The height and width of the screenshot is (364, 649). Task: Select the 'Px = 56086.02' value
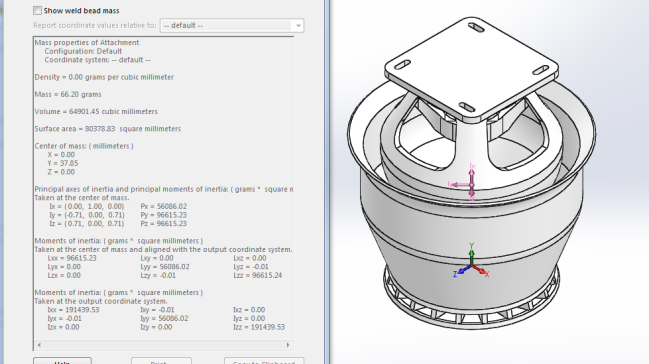[x=163, y=206]
